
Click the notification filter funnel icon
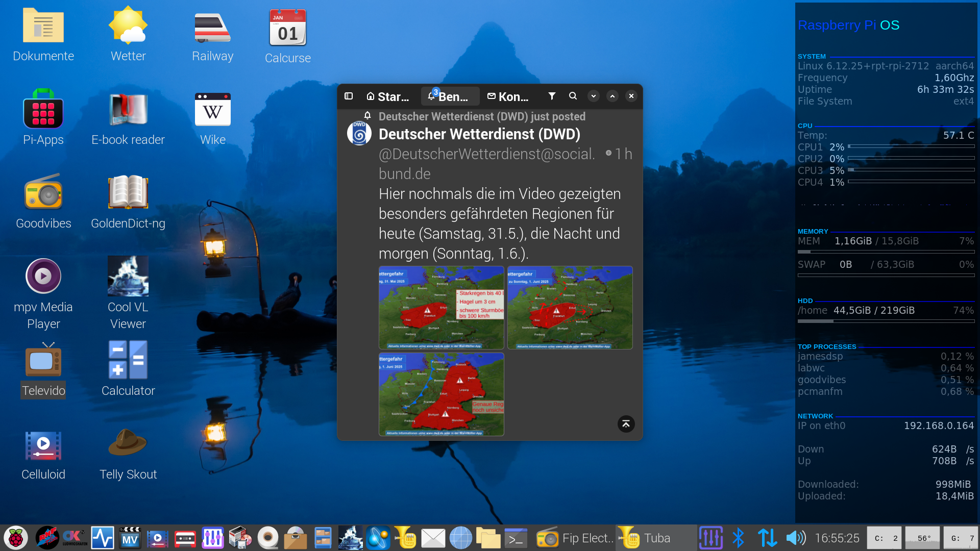(552, 96)
